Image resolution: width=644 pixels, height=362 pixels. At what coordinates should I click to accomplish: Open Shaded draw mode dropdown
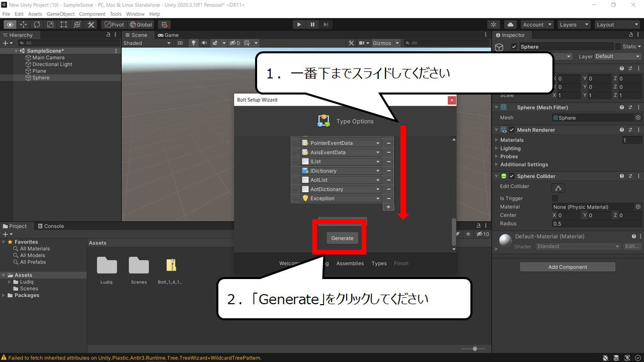pyautogui.click(x=147, y=43)
